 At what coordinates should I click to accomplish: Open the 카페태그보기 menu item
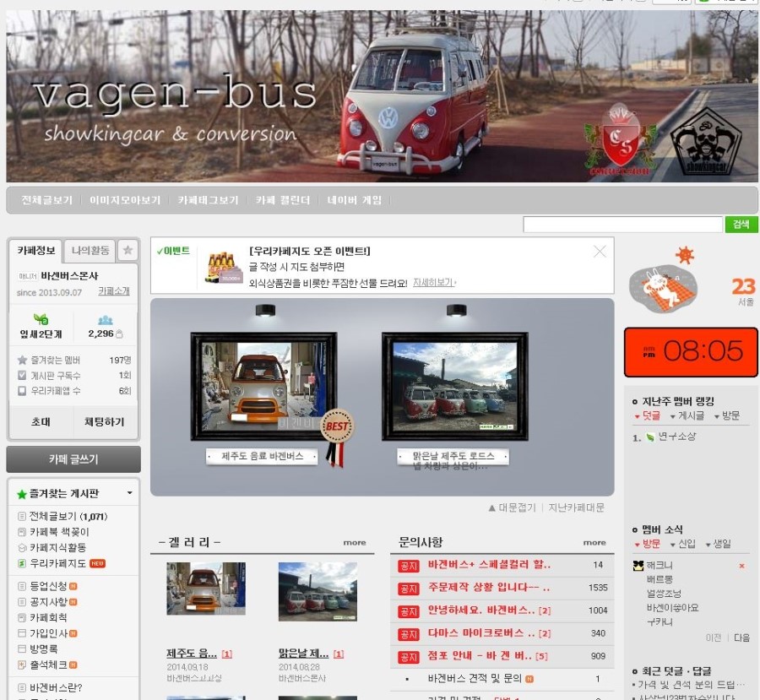pyautogui.click(x=208, y=200)
